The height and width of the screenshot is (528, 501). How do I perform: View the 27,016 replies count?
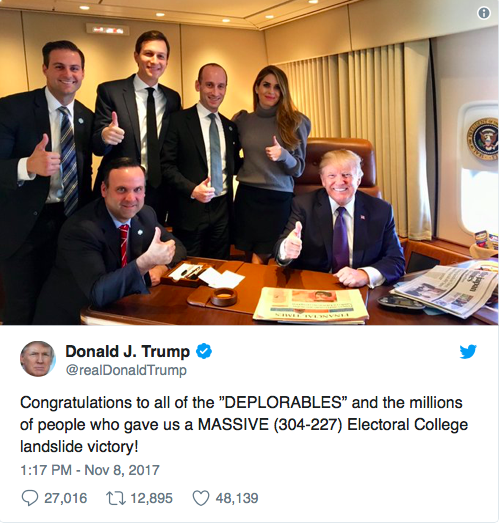[x=66, y=498]
